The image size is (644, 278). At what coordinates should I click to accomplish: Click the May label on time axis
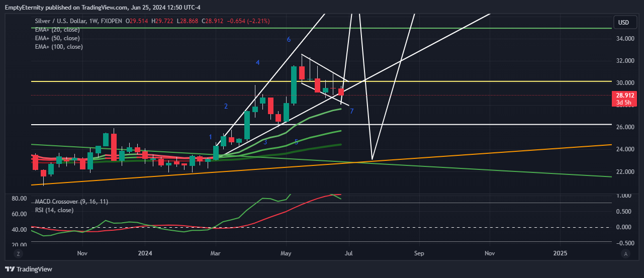[286, 254]
